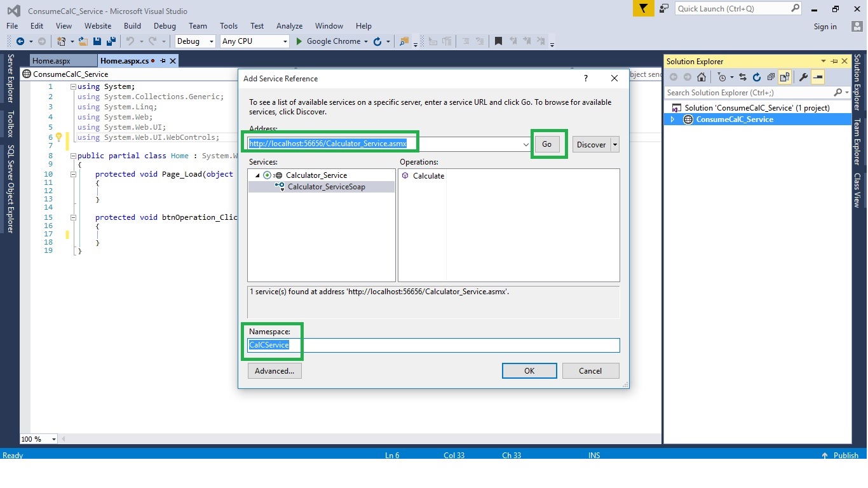Refresh the Solution Explorer
Viewport: 868px width, 488px height.
point(757,77)
